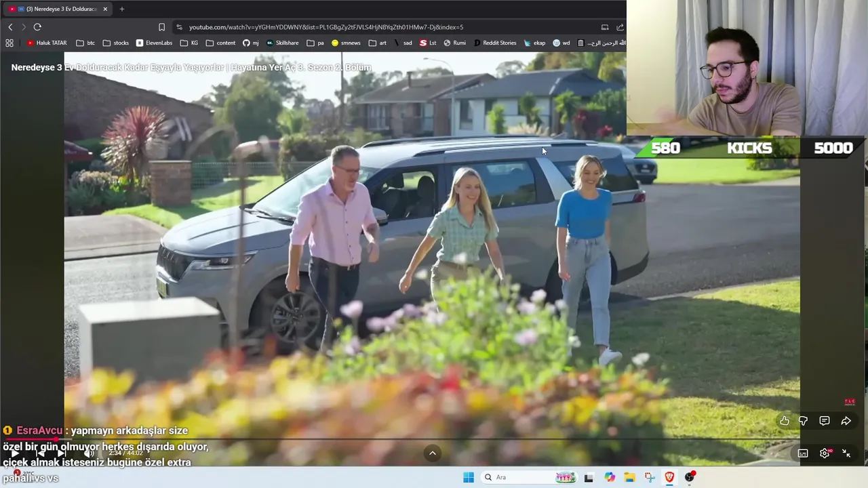The width and height of the screenshot is (868, 488).
Task: Close the Neredeyse 3 Ev tab
Action: click(x=105, y=9)
